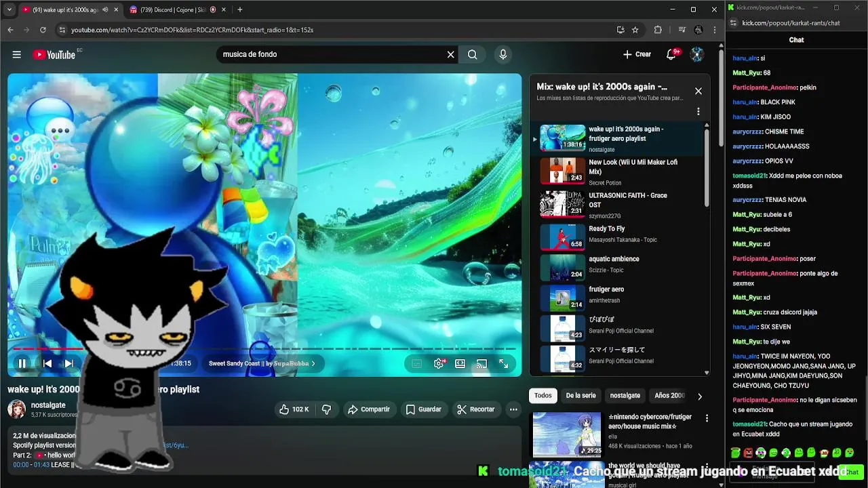
Task: Open options for nintendo cybercore video
Action: 707,418
